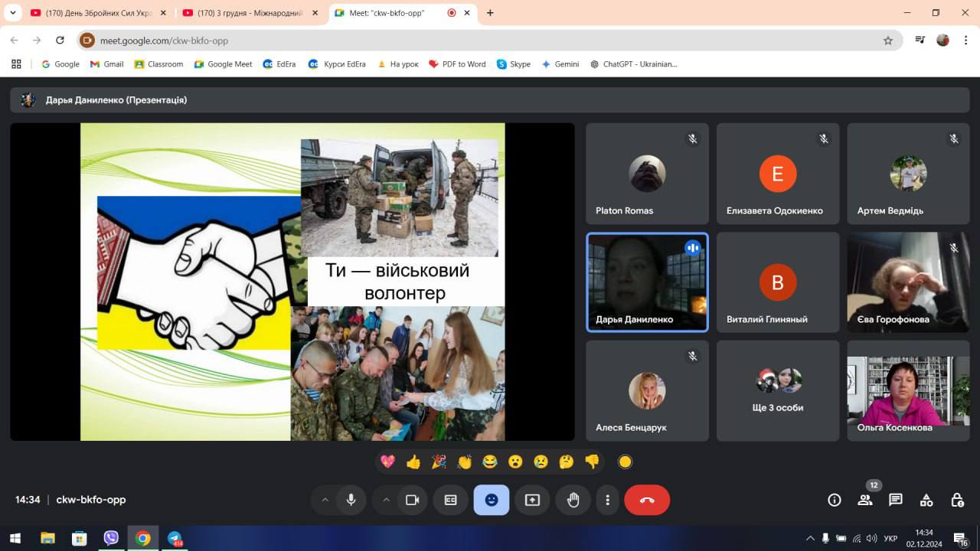Open meeting details info icon
This screenshot has width=980, height=551.
pos(835,500)
